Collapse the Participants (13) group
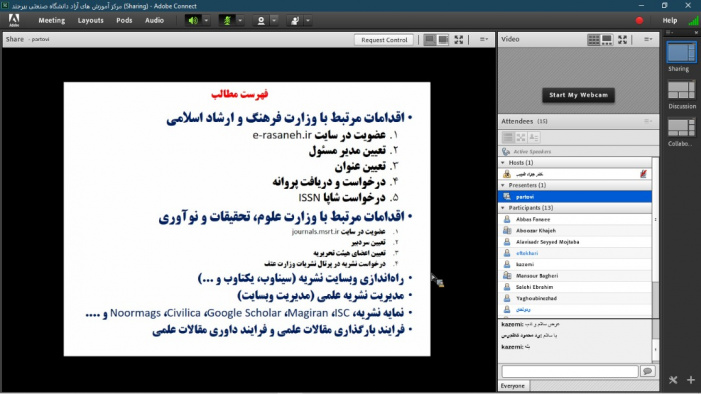Viewport: 701px width, 394px height. point(503,208)
